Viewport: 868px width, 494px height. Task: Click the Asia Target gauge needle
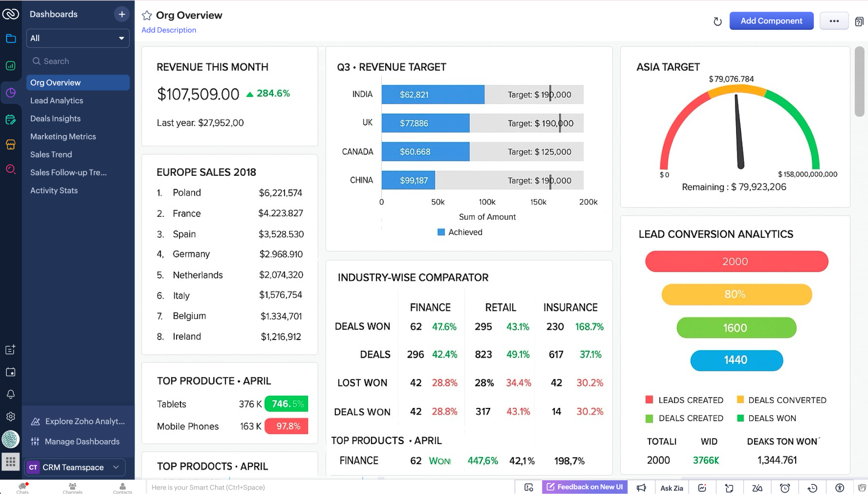pyautogui.click(x=739, y=131)
